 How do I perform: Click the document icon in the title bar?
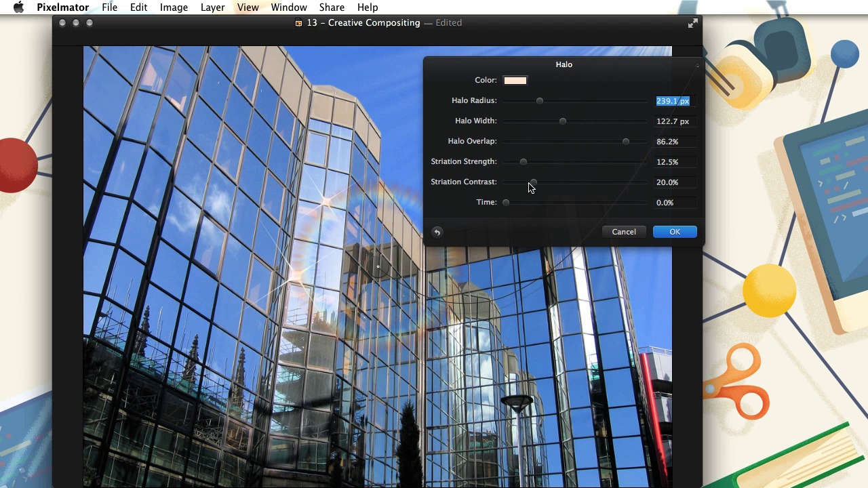[298, 23]
